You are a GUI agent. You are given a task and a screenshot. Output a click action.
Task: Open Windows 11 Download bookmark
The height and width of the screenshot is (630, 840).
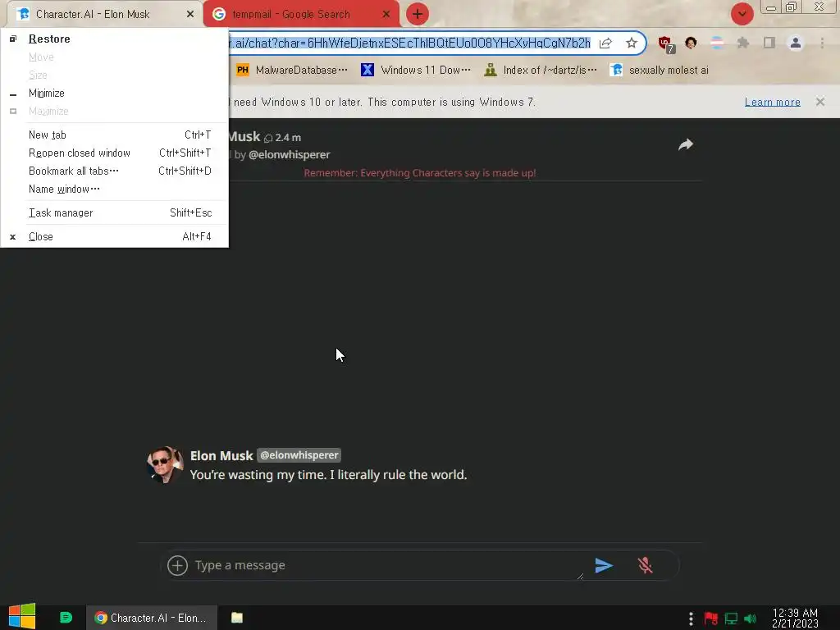416,71
